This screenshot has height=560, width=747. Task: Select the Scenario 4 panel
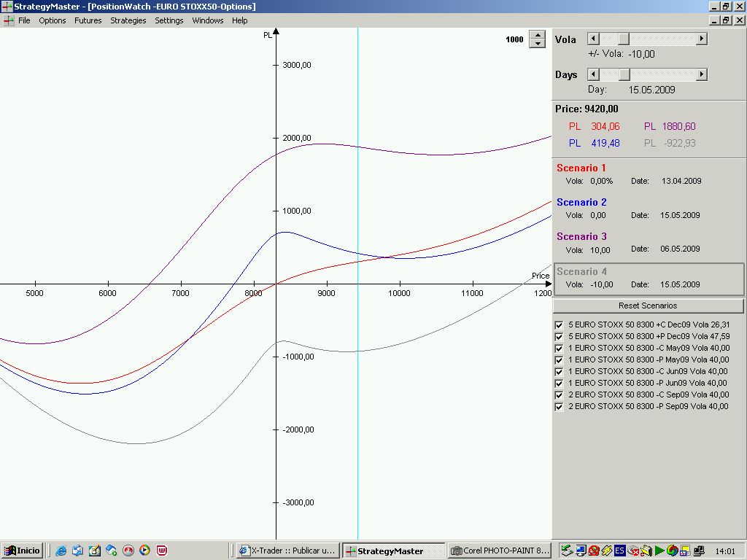pos(649,278)
